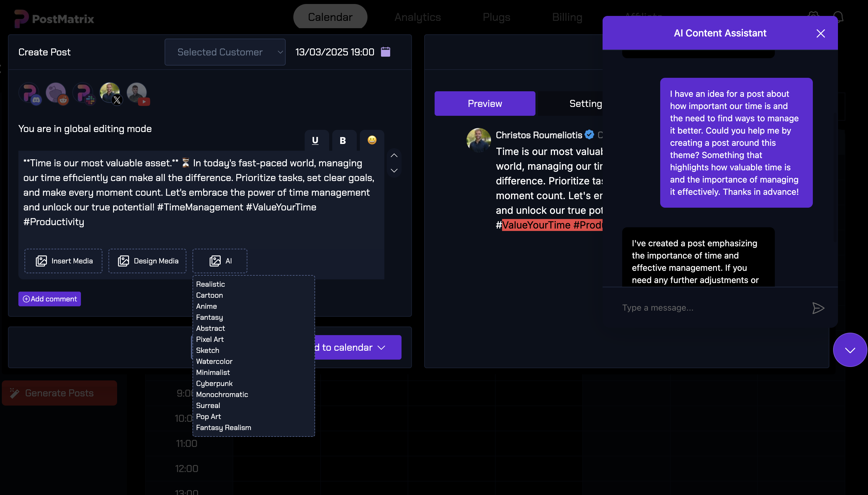Open the Selected Customer dropdown
The image size is (868, 495).
pyautogui.click(x=224, y=52)
